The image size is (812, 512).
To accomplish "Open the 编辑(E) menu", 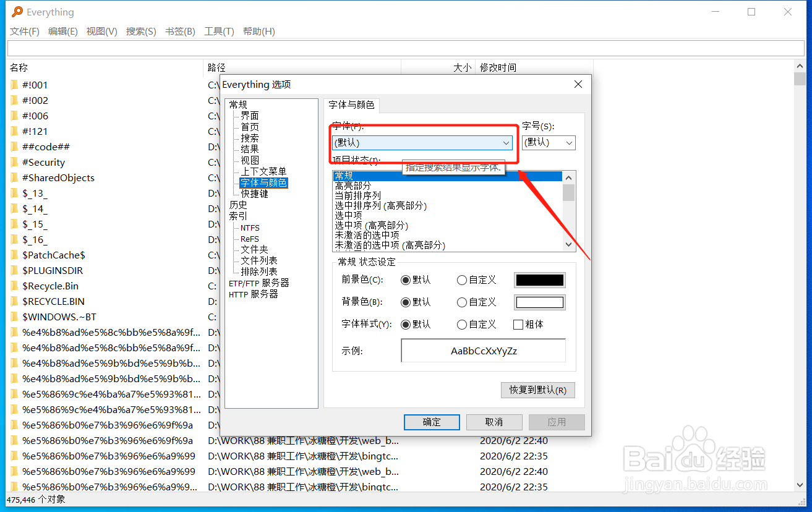I will click(63, 32).
